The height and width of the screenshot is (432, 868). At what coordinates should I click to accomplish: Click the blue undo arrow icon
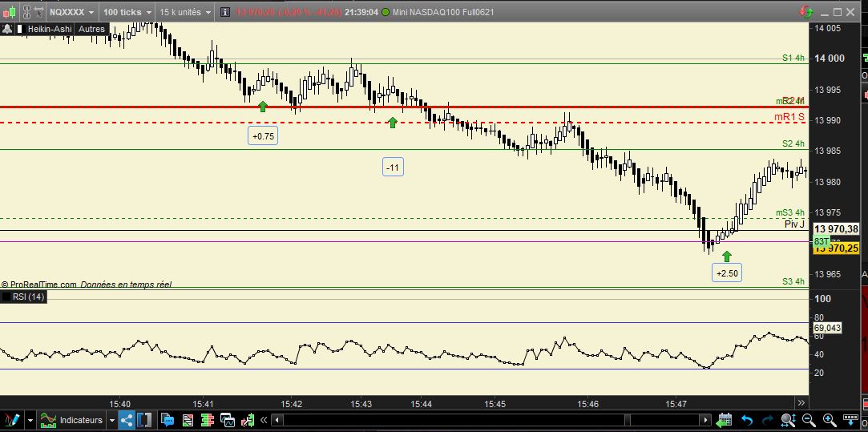(747, 420)
